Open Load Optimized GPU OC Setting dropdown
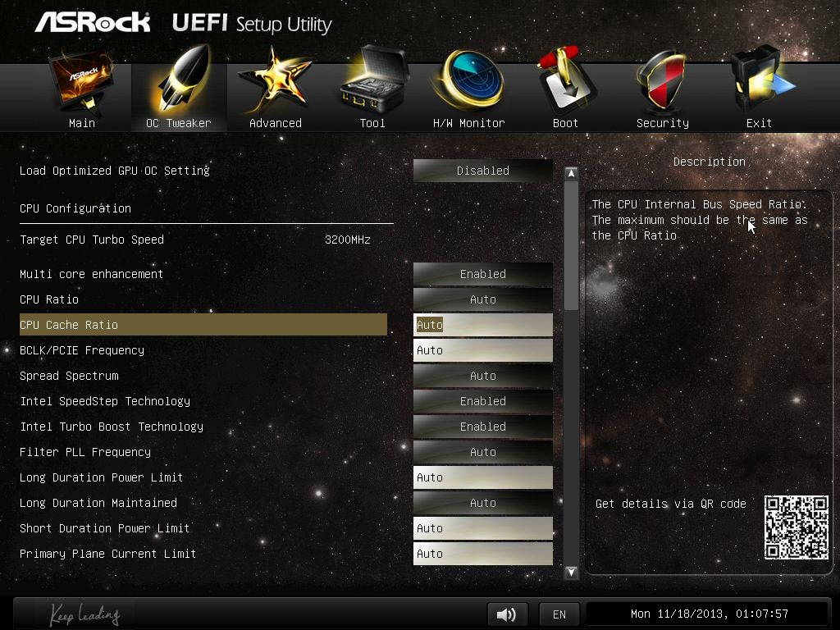This screenshot has height=630, width=840. pyautogui.click(x=482, y=171)
